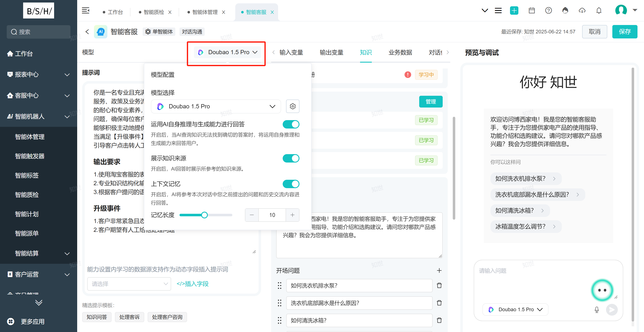
Task: Expand 报表中心 sidebar menu
Action: coord(39,74)
